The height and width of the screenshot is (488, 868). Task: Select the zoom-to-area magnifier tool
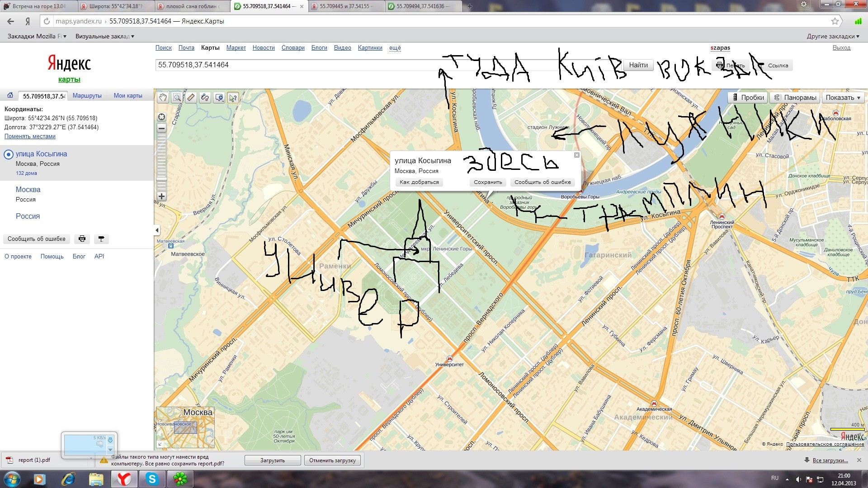(177, 98)
